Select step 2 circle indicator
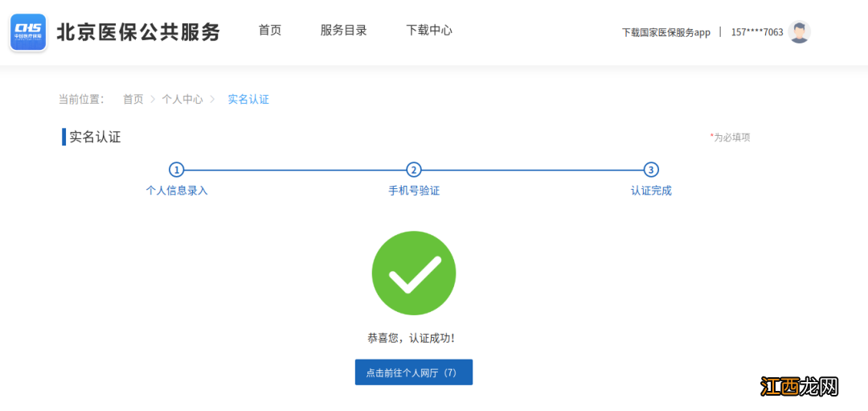This screenshot has width=868, height=411. coord(414,170)
